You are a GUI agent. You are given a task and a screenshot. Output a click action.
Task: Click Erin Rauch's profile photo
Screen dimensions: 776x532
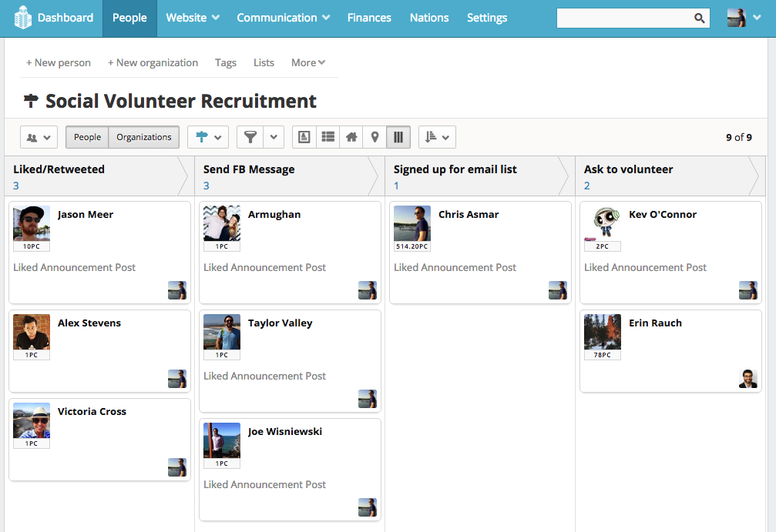[603, 333]
